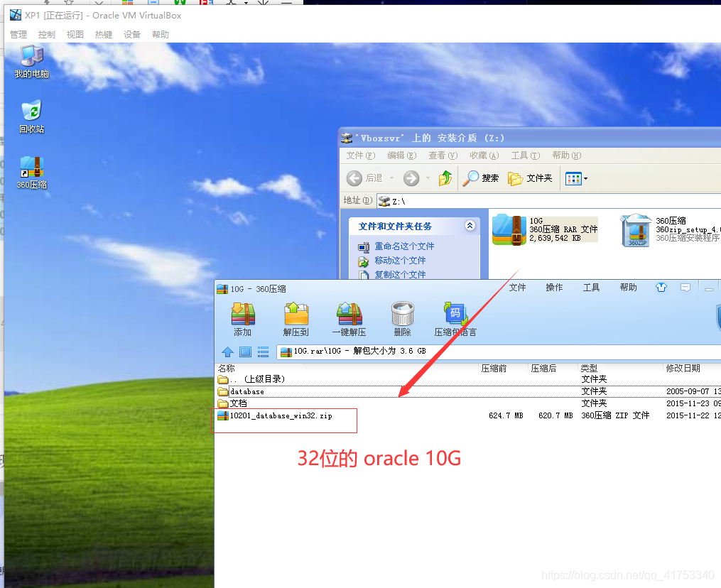The height and width of the screenshot is (588, 721).
Task: Open 帮助(H) menu in Explorer
Action: tap(567, 156)
